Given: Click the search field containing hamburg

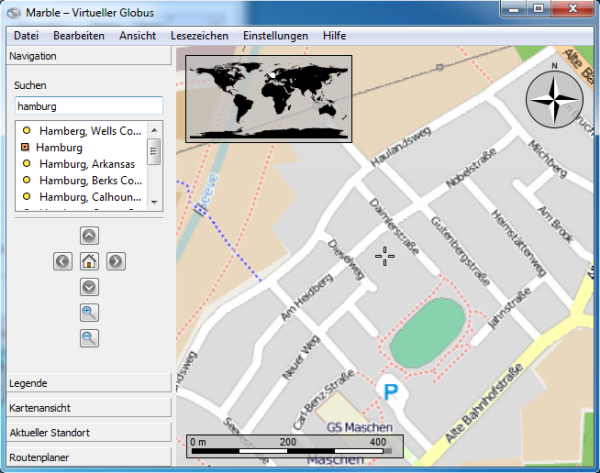Looking at the screenshot, I should coord(88,106).
